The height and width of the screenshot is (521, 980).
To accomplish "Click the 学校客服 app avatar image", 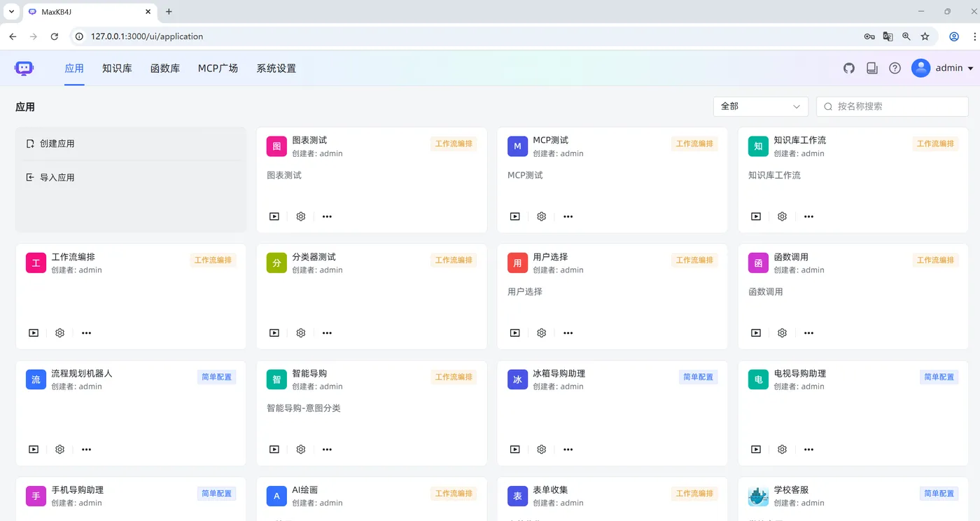I will tap(758, 496).
